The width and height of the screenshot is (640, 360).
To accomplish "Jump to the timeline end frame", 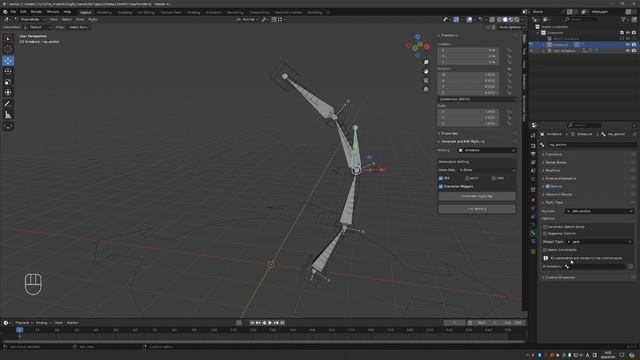I will 282,323.
